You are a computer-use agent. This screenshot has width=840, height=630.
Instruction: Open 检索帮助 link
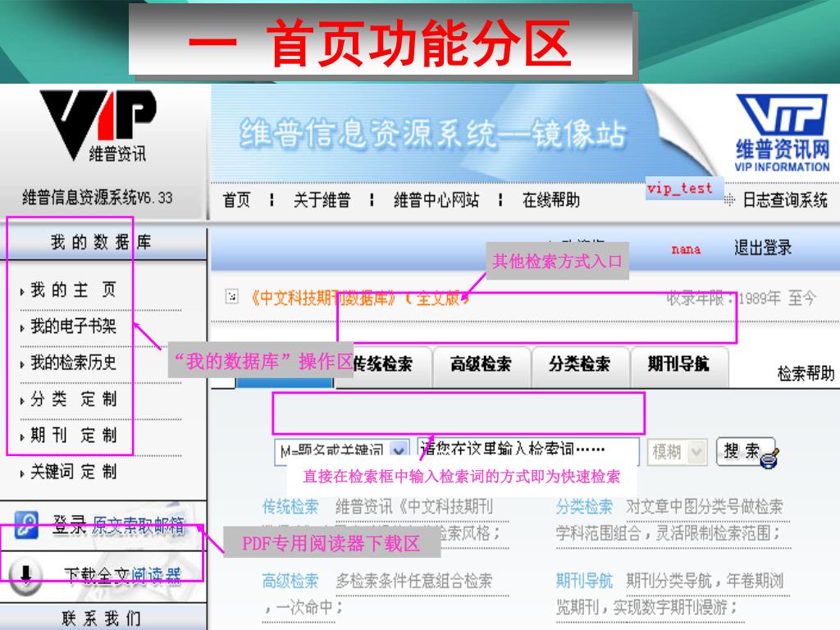[x=806, y=373]
